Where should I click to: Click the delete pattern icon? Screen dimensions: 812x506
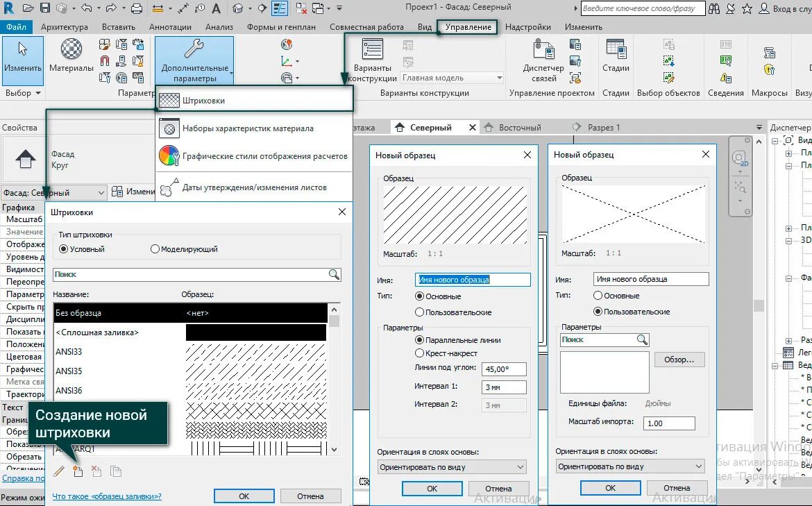(97, 471)
